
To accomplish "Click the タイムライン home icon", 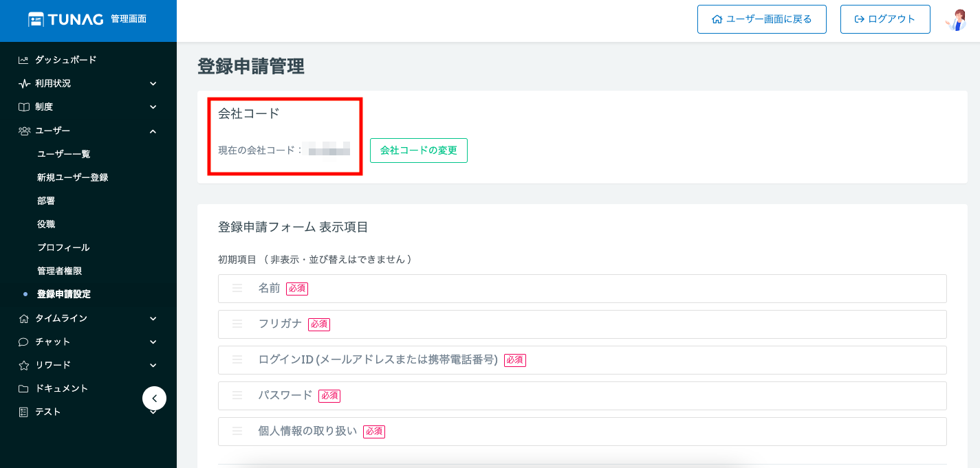I will click(x=23, y=318).
